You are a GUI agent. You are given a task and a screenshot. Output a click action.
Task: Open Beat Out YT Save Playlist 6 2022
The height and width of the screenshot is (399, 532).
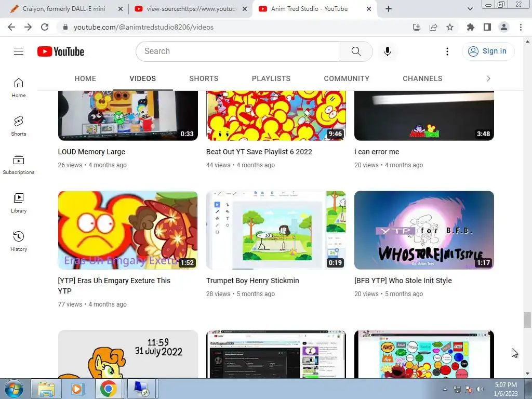click(x=259, y=152)
